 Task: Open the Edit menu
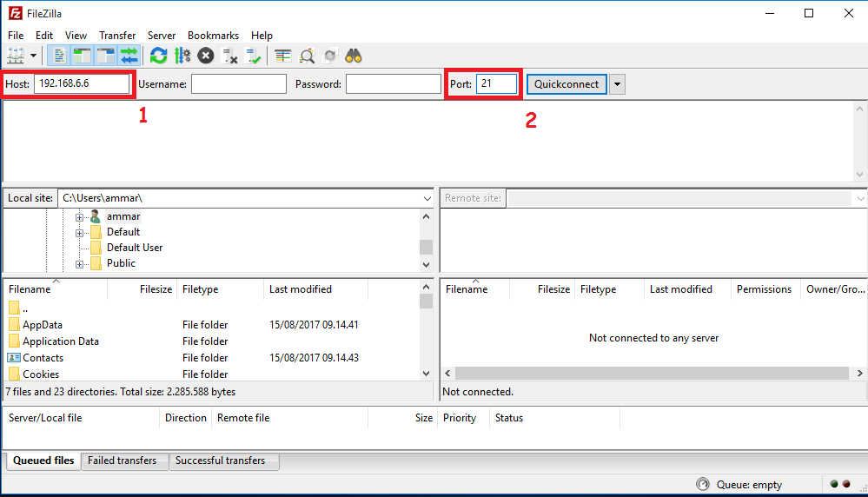[44, 36]
